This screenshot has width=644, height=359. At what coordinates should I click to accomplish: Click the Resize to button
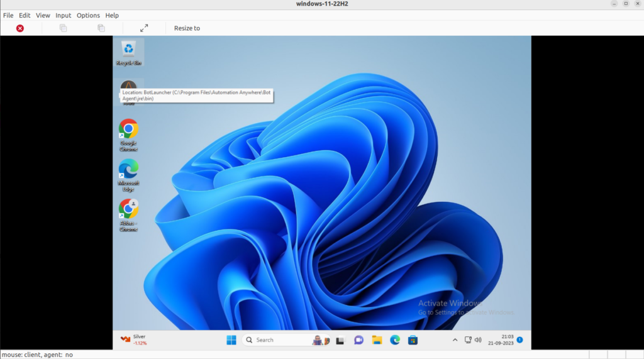[x=187, y=28]
